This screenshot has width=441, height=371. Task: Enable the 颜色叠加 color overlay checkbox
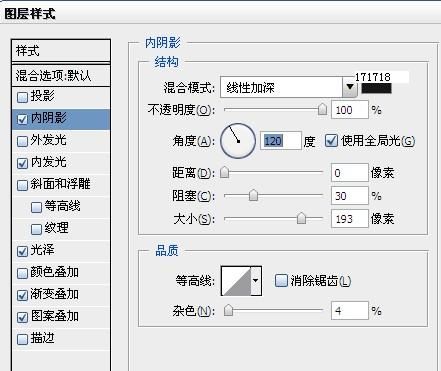22,273
